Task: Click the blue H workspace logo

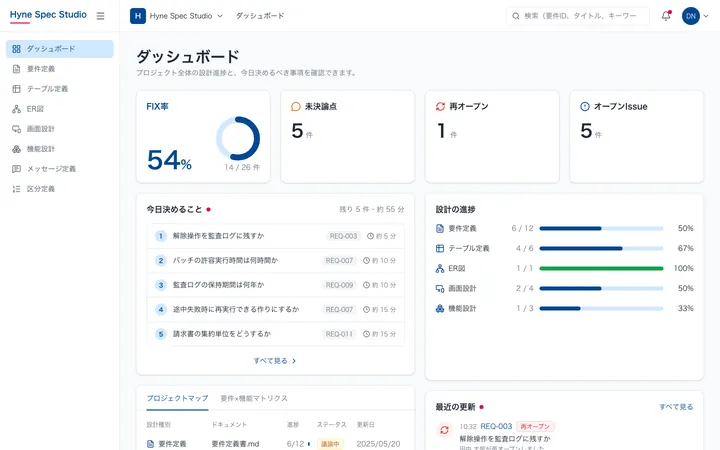Action: [x=138, y=16]
